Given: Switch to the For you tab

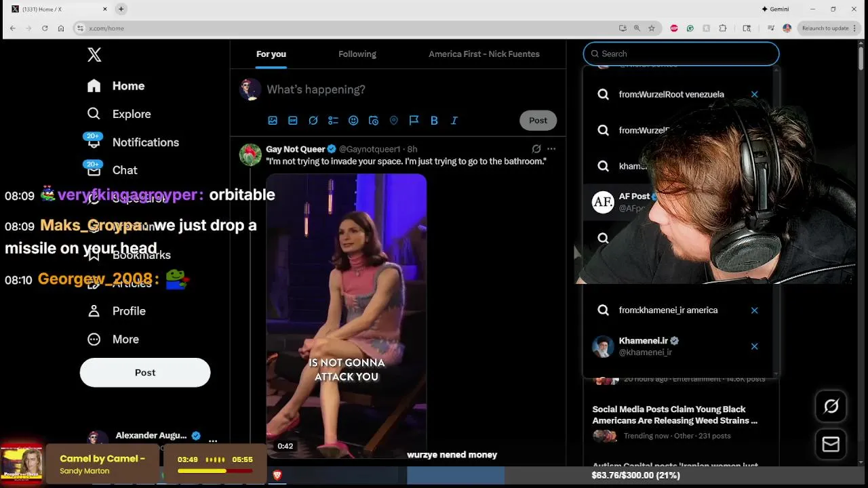Looking at the screenshot, I should (x=271, y=54).
